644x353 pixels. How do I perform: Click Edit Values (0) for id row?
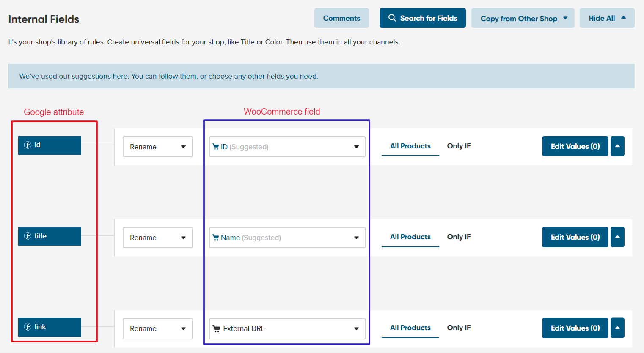click(x=575, y=146)
